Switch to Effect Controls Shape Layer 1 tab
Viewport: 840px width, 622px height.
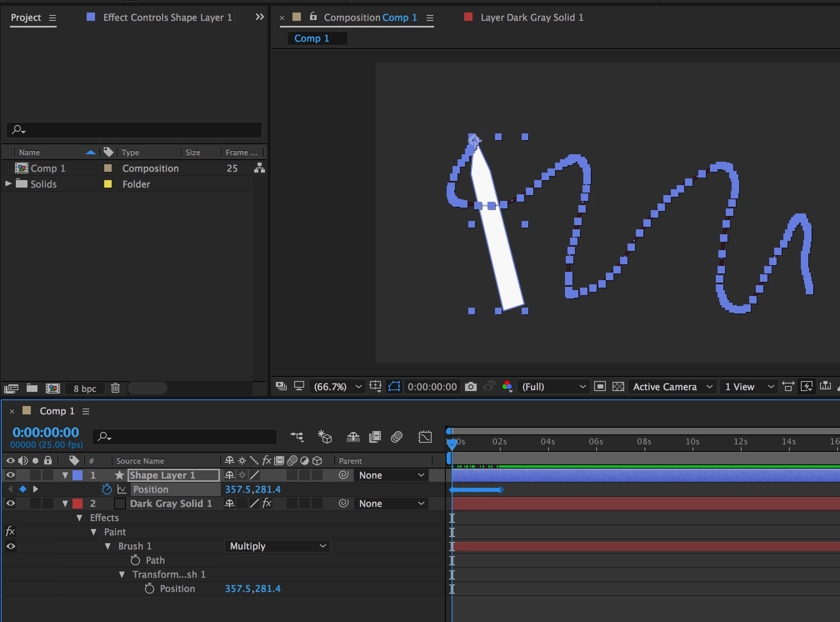click(167, 18)
